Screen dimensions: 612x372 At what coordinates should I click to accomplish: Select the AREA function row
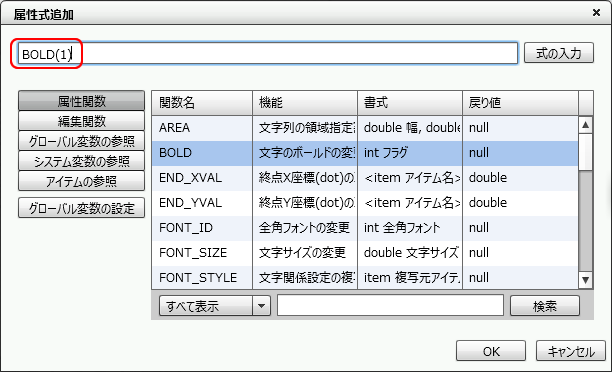(365, 128)
